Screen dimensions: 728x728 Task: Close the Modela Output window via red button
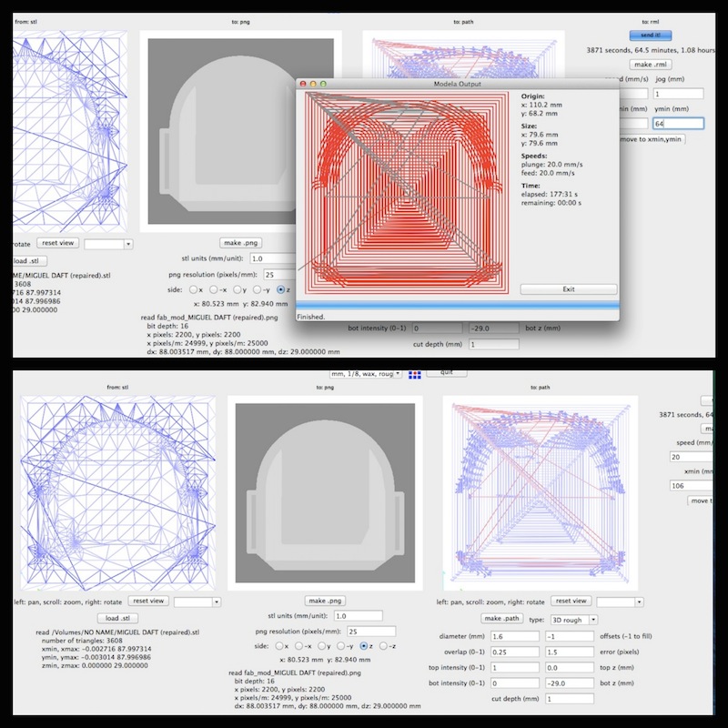click(x=303, y=84)
